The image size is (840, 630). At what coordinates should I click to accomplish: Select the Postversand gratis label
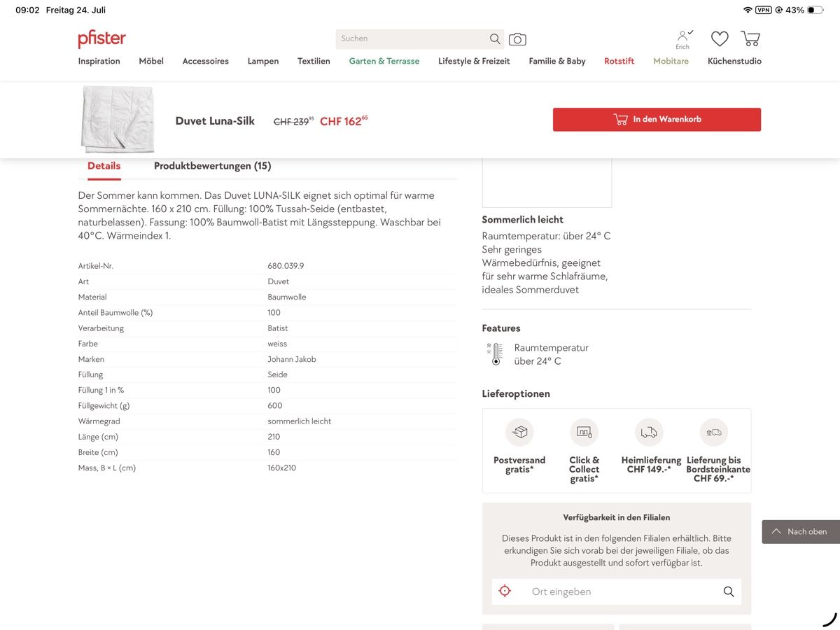point(519,465)
